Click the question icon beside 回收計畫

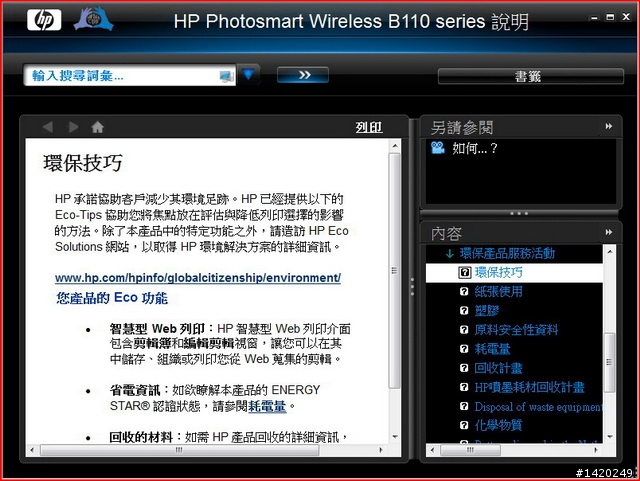point(464,368)
